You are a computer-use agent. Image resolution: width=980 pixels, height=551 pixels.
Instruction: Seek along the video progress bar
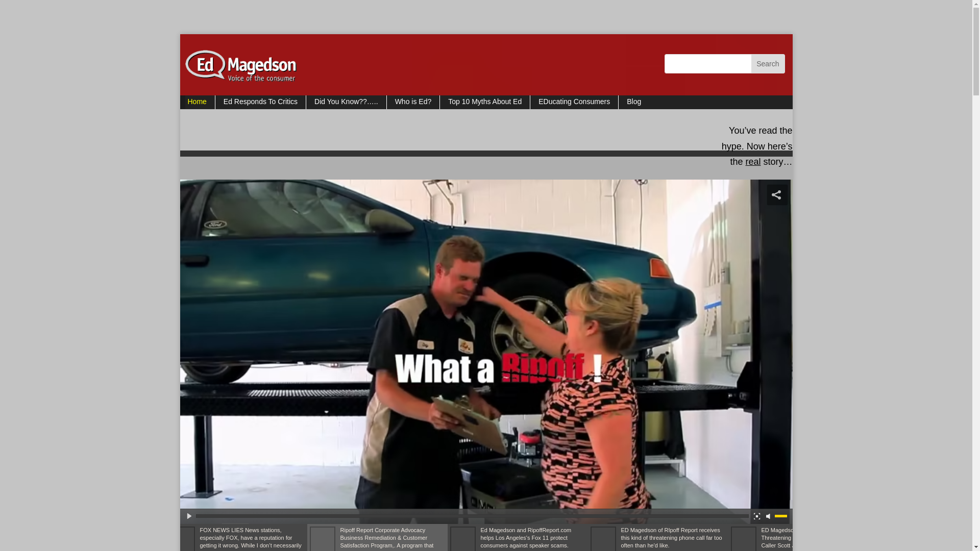472,516
